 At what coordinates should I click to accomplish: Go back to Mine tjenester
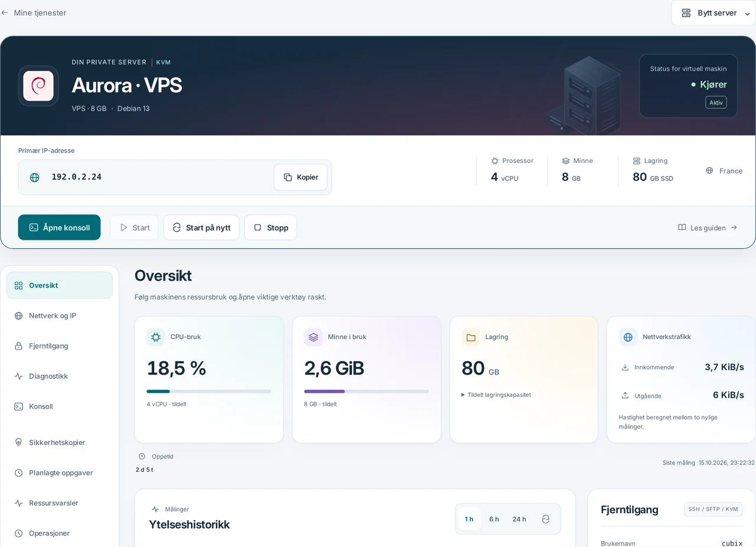[34, 12]
